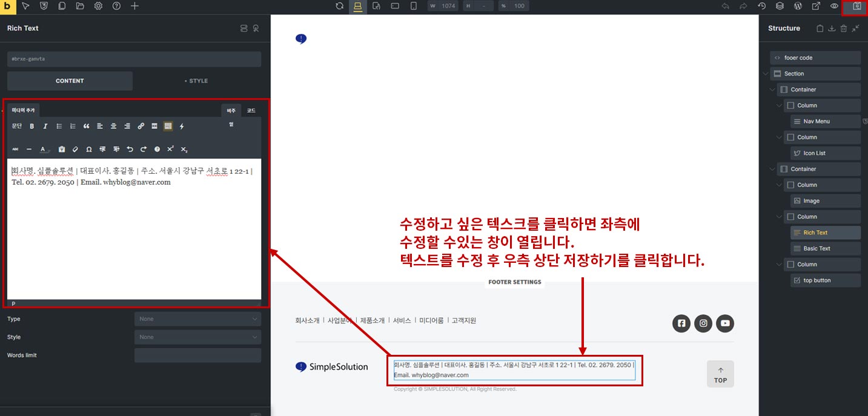Click the Words limit input field

(x=197, y=355)
